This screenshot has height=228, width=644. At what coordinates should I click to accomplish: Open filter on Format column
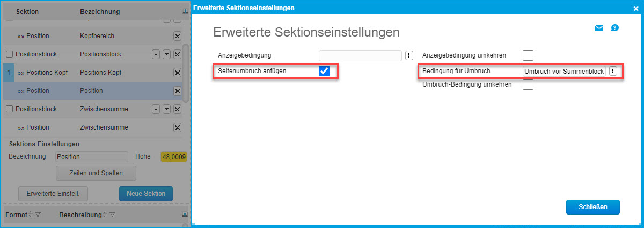38,215
